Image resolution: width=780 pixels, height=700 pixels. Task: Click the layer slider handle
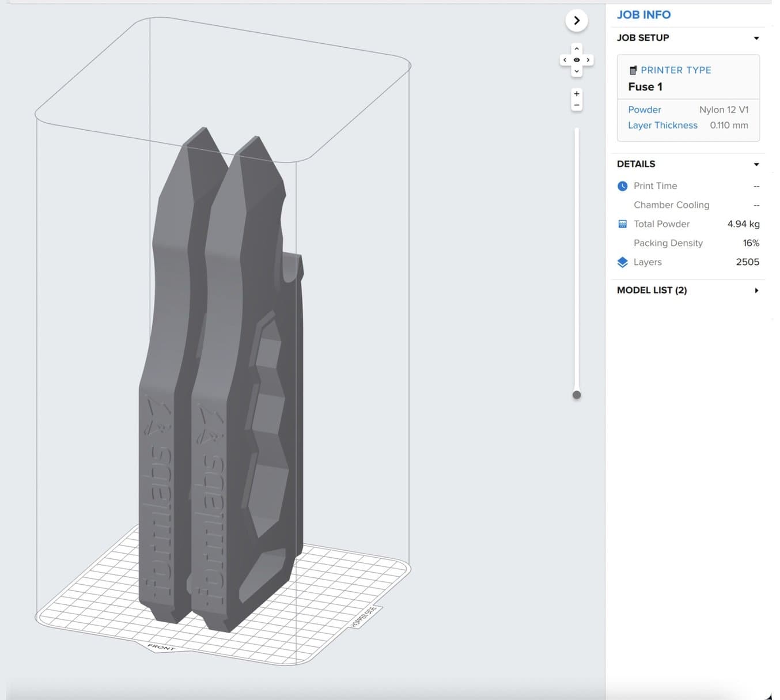click(x=577, y=395)
